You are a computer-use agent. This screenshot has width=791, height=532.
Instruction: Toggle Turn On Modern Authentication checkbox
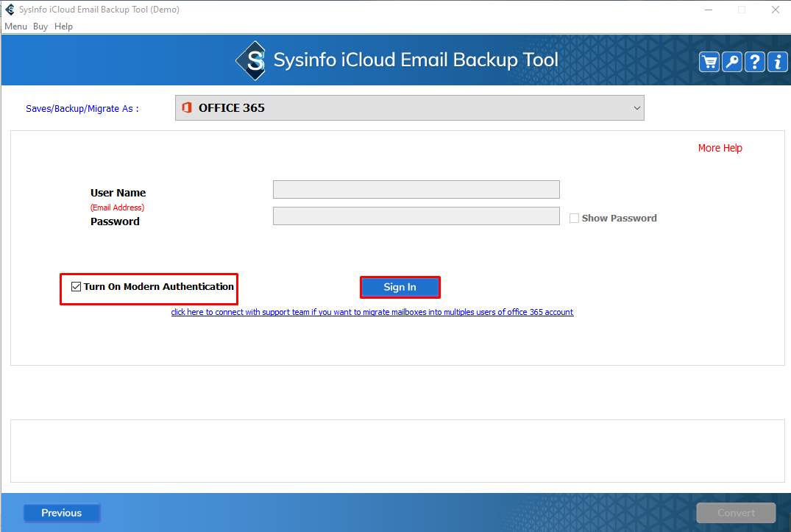click(x=76, y=287)
